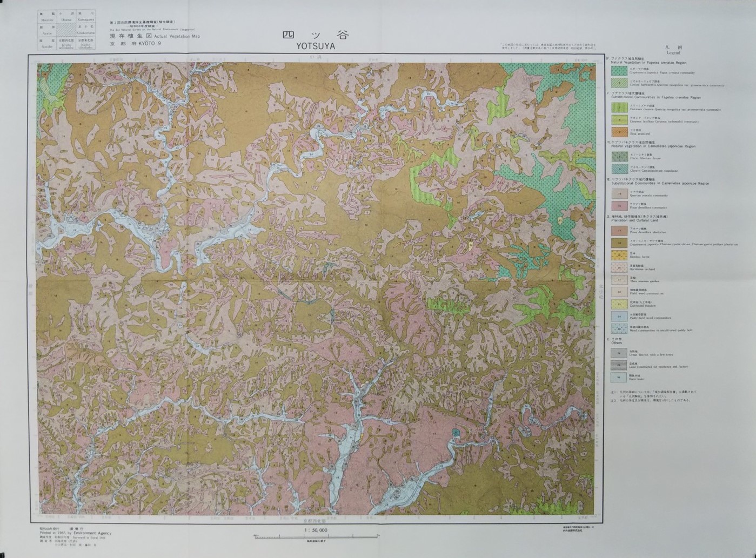Click 'Natural Vegetation in Fagetea crenatae Region' heading

(648, 63)
